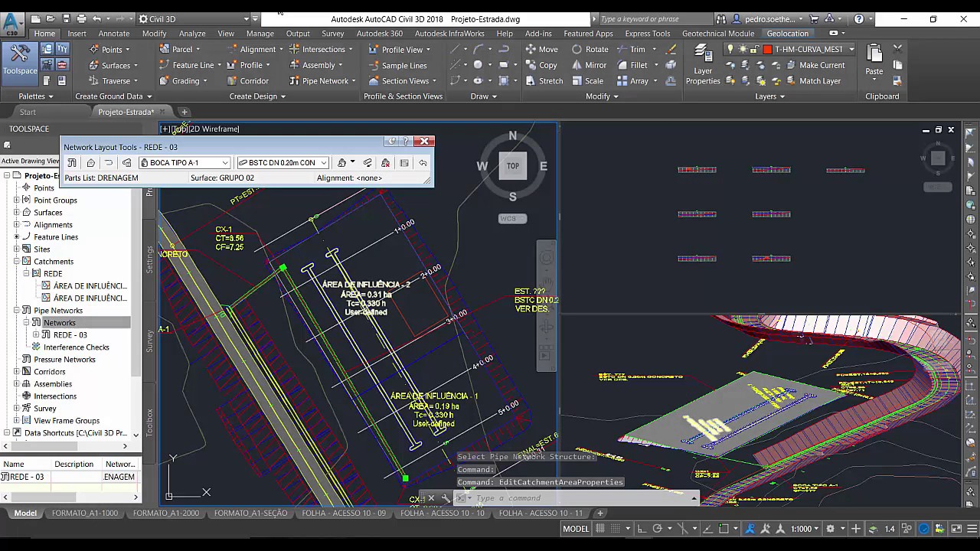Open Layer Properties manager
This screenshot has height=551, width=980.
[x=703, y=64]
